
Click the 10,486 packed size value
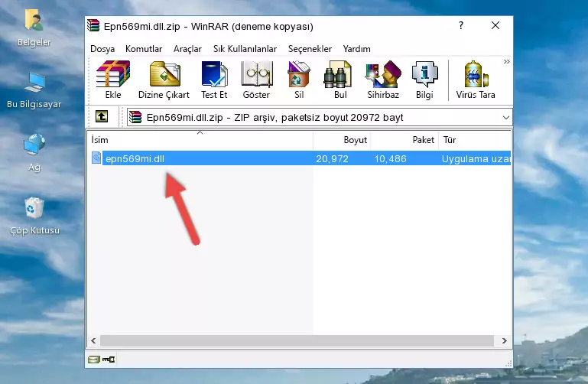pyautogui.click(x=390, y=158)
